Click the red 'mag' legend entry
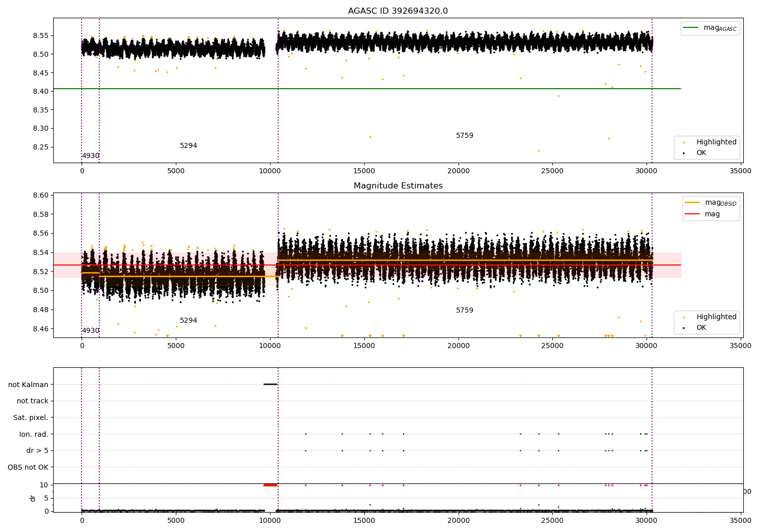This screenshot has height=532, width=760. (x=702, y=214)
